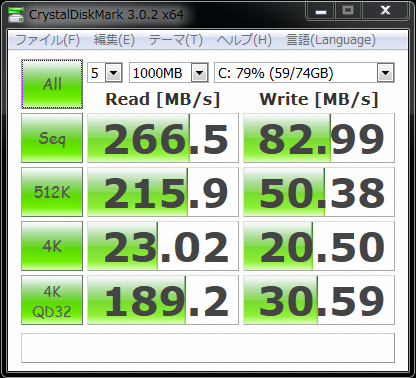Select the 4K QD32 read result 189.2
This screenshot has height=378, width=416.
point(163,300)
